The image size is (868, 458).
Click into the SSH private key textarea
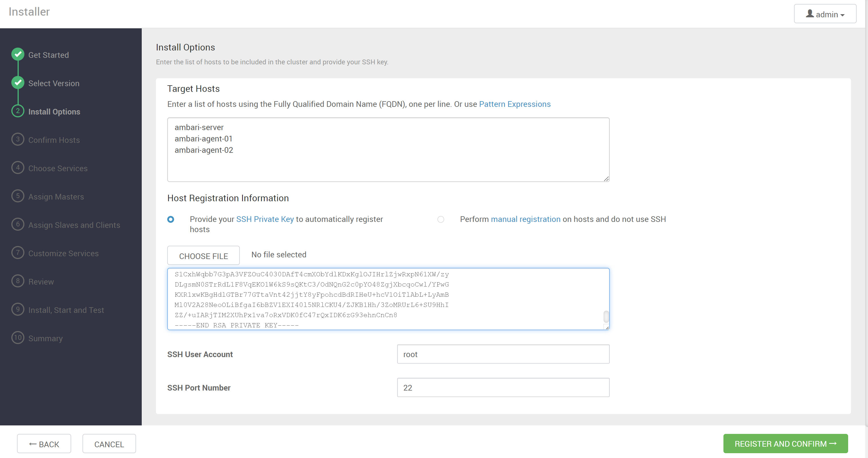(x=388, y=299)
